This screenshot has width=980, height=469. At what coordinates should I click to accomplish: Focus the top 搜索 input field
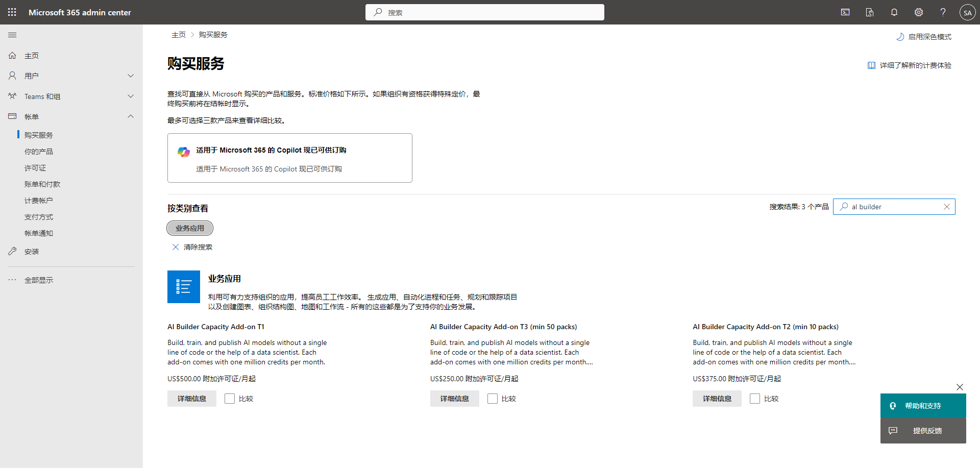(x=485, y=12)
